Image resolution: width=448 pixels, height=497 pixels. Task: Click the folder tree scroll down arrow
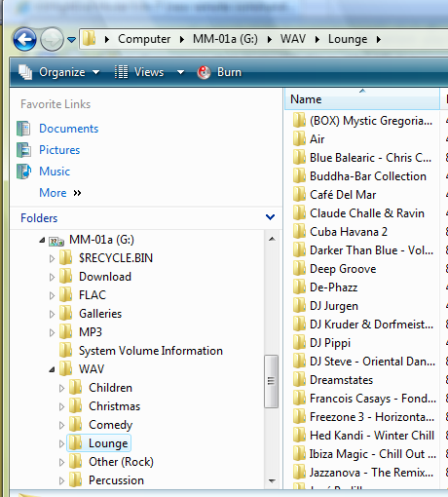272,480
